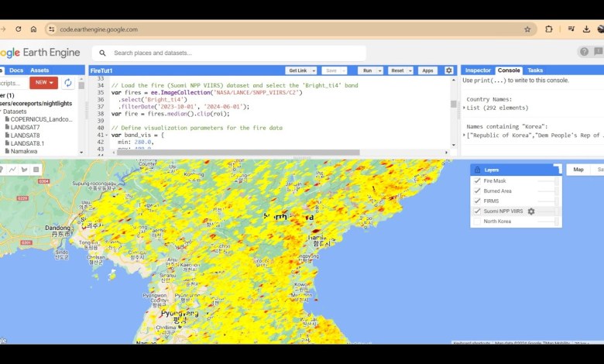The width and height of the screenshot is (604, 364).
Task: Open Suomi NPP VIIRS layer settings gear
Action: [x=531, y=211]
